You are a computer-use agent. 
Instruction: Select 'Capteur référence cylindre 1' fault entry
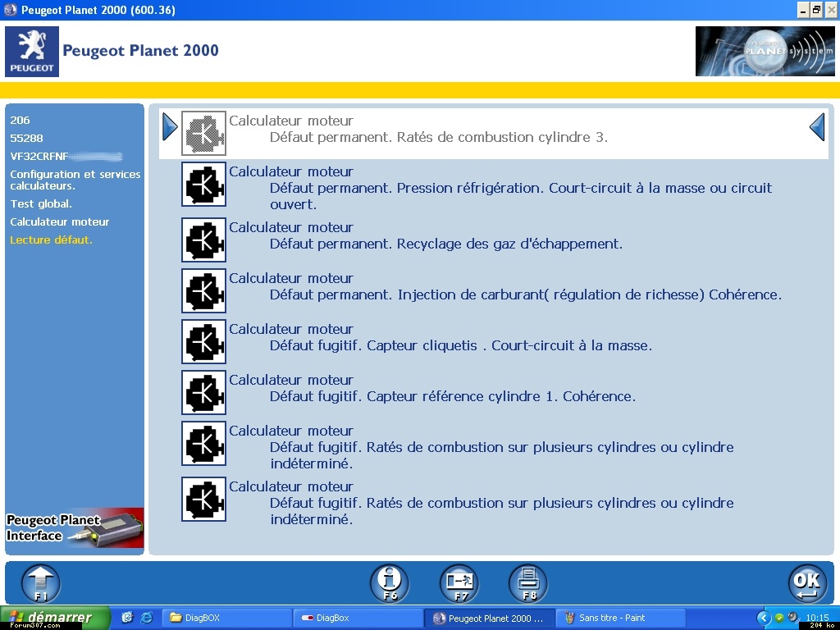(x=452, y=396)
